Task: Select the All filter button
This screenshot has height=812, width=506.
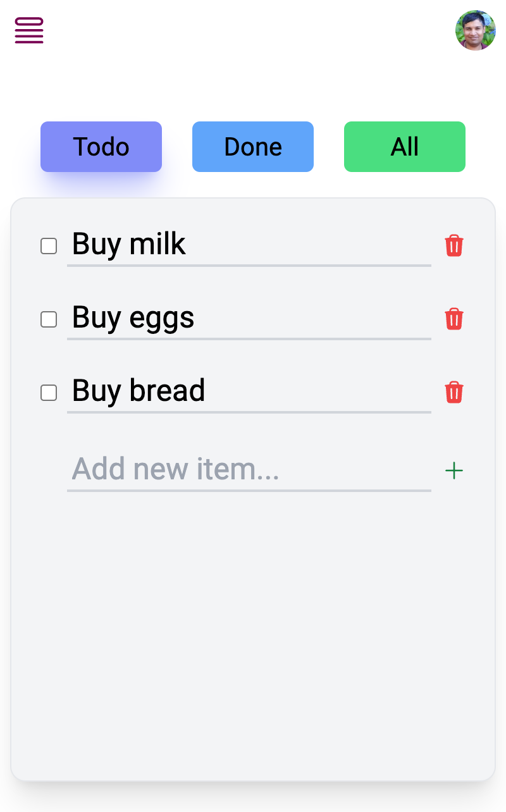Action: click(405, 147)
